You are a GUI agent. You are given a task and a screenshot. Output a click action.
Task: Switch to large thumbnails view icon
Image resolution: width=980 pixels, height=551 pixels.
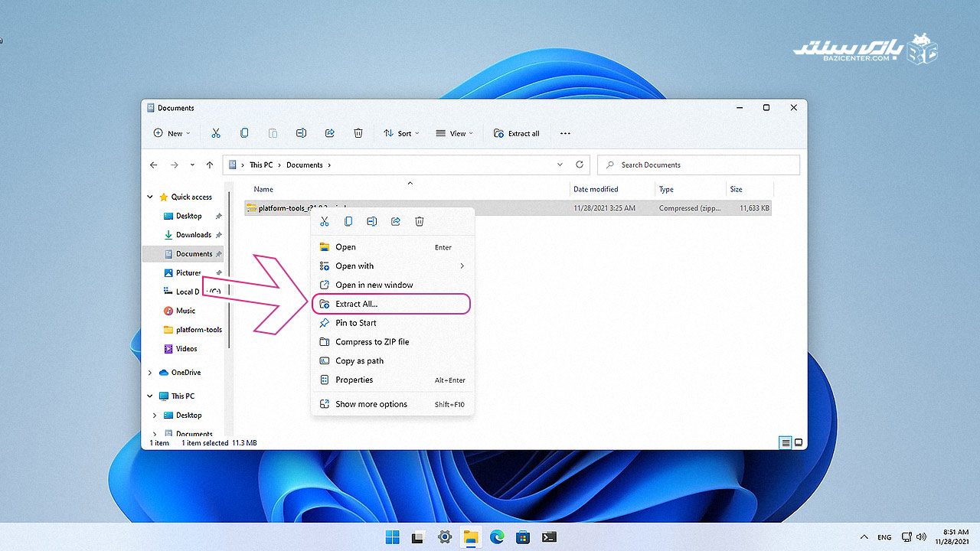pyautogui.click(x=799, y=442)
